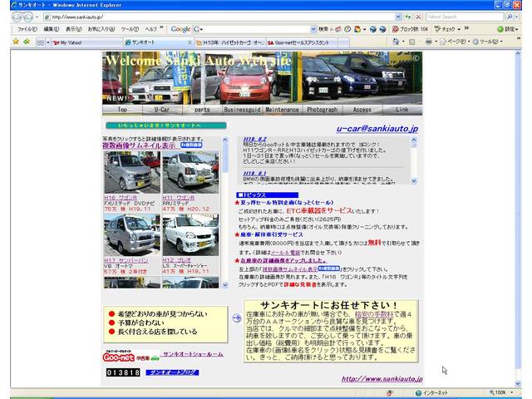Click the Google G logo icon
The width and height of the screenshot is (532, 399).
click(x=196, y=29)
